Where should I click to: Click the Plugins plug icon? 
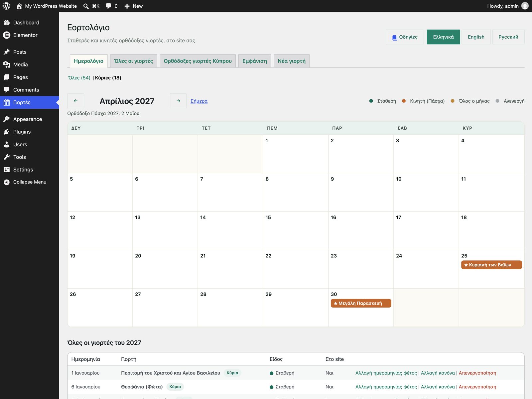tap(7, 132)
